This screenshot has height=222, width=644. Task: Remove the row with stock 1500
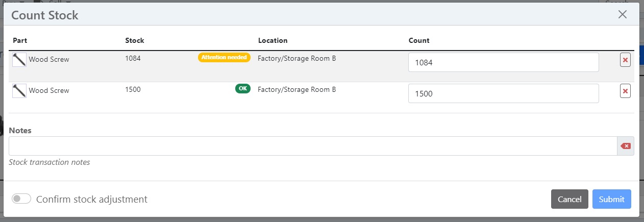pyautogui.click(x=625, y=91)
